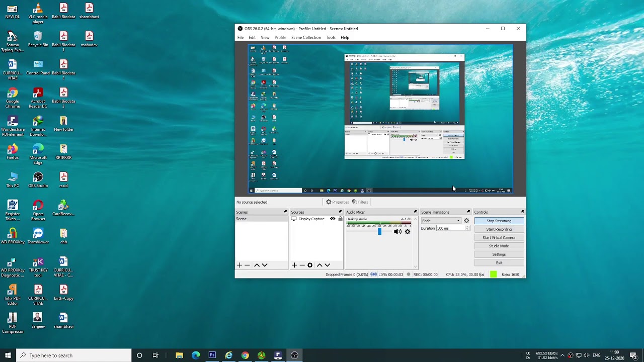Open the Edit menu
Image resolution: width=644 pixels, height=362 pixels.
coord(252,38)
